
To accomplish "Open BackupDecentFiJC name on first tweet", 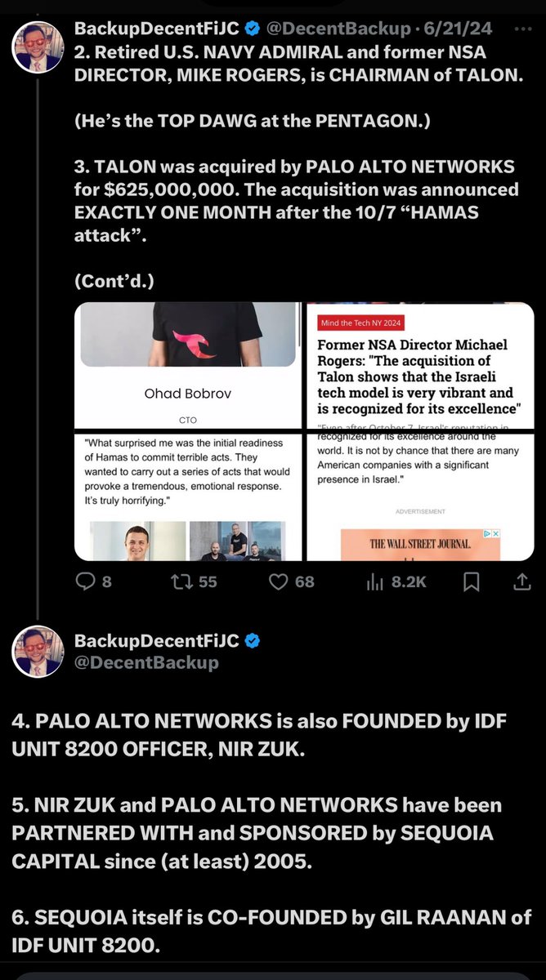I will (x=157, y=29).
